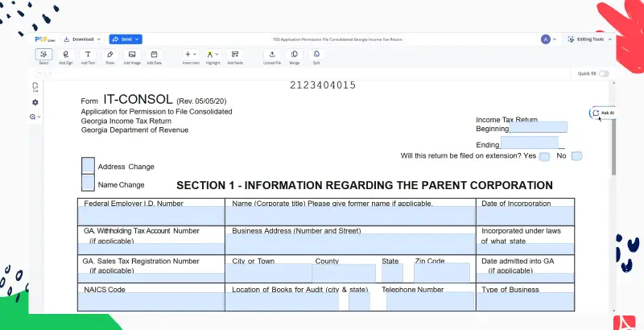The height and width of the screenshot is (330, 644).
Task: Activate the Select tool
Action: (x=43, y=55)
